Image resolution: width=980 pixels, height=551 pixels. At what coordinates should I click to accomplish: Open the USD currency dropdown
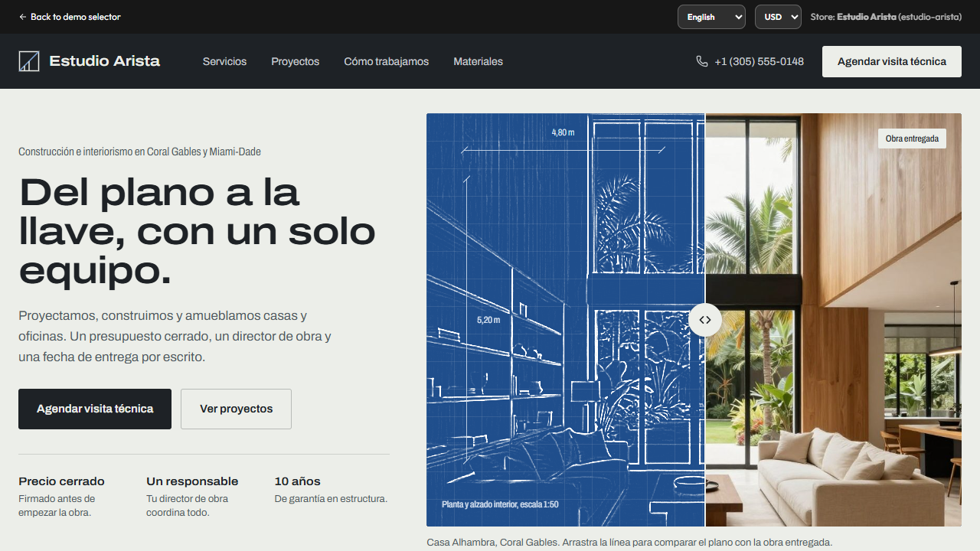(778, 17)
